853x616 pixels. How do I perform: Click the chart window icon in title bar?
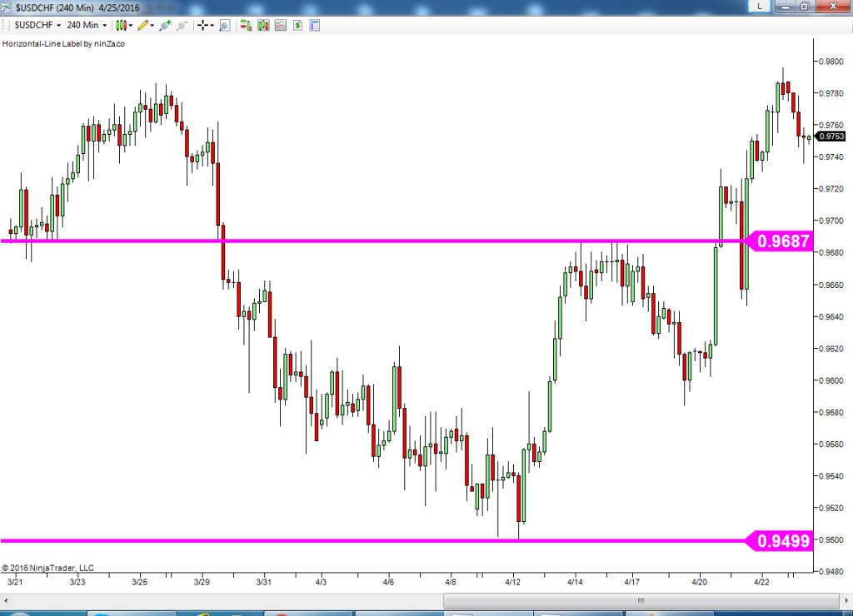[x=6, y=7]
